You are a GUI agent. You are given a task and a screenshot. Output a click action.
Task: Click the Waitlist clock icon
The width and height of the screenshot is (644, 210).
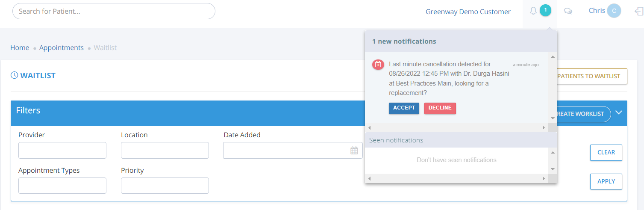[14, 76]
